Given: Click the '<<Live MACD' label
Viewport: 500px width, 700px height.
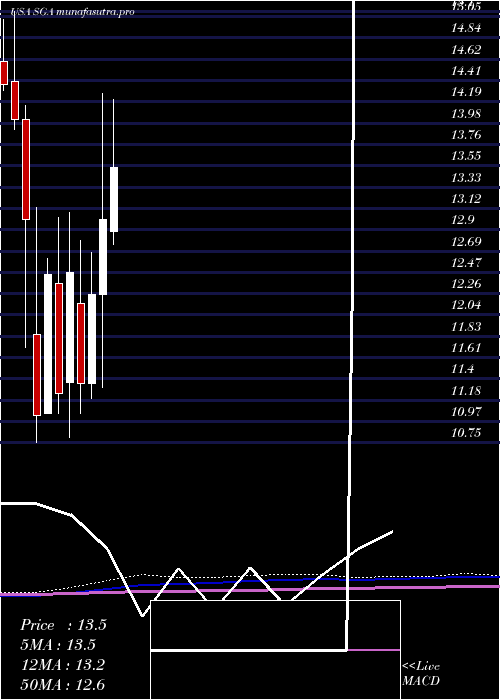Looking at the screenshot, I should click(x=421, y=673).
